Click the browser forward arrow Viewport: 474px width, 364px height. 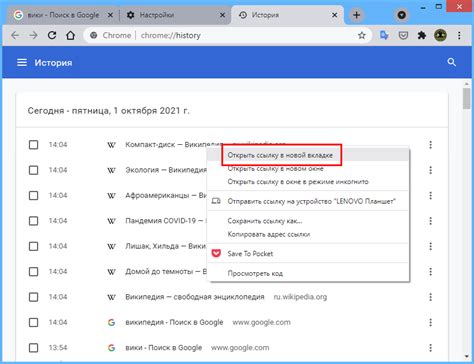point(33,35)
